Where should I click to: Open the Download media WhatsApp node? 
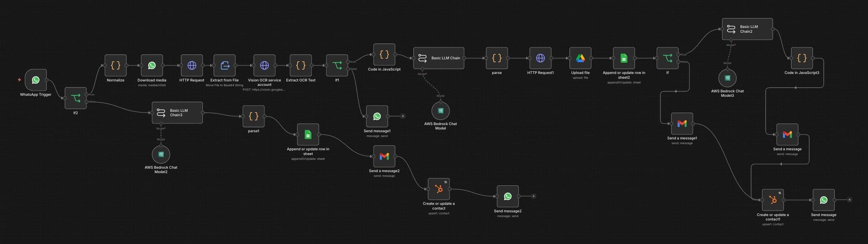(x=152, y=66)
